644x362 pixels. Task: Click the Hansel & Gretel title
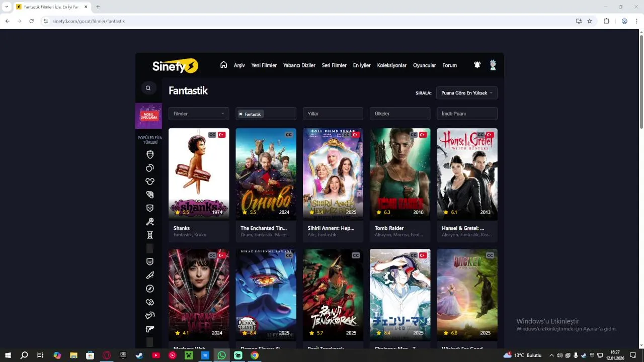(463, 228)
